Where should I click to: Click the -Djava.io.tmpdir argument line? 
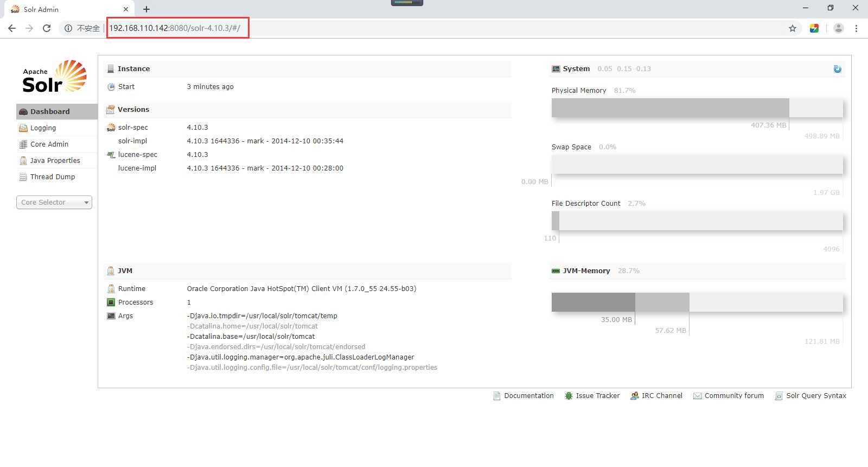[x=262, y=316]
